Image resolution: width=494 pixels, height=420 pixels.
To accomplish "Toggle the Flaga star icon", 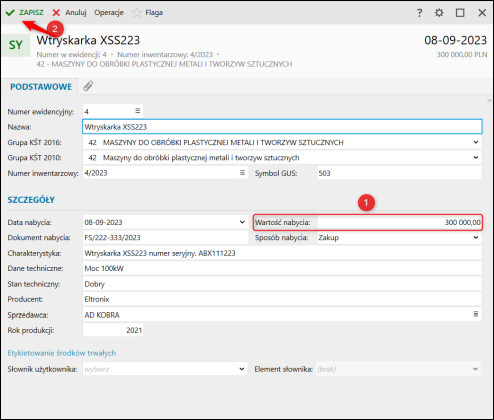I will [x=137, y=13].
